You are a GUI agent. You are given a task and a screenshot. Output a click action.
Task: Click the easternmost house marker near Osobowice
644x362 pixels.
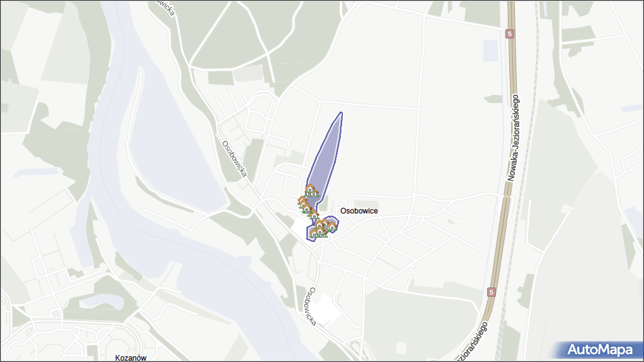pos(332,227)
